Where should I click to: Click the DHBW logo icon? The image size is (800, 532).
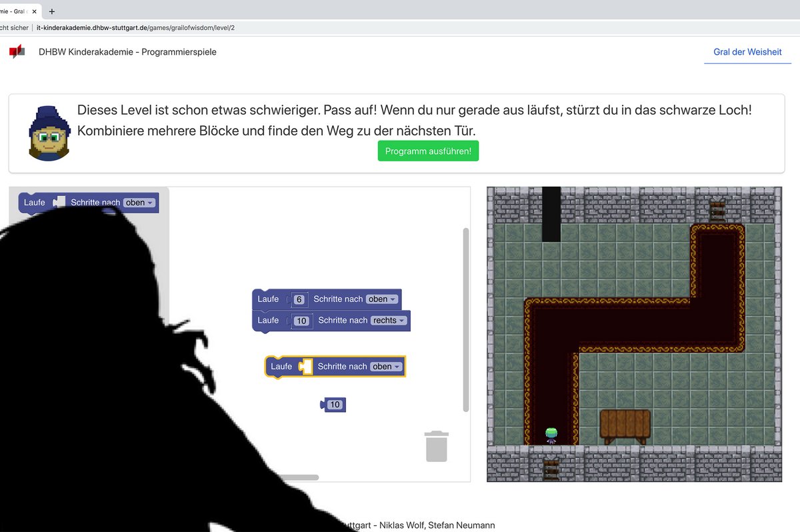coord(17,51)
